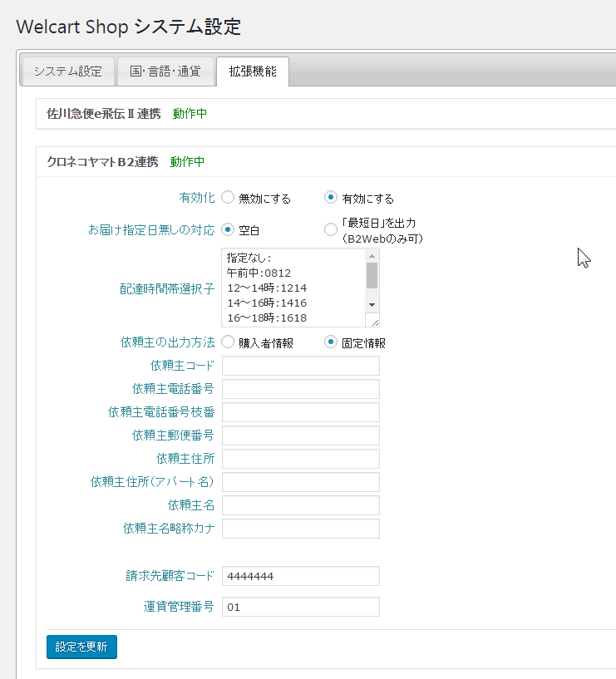Click the お届け指定日無しの対応 label

coord(151,230)
